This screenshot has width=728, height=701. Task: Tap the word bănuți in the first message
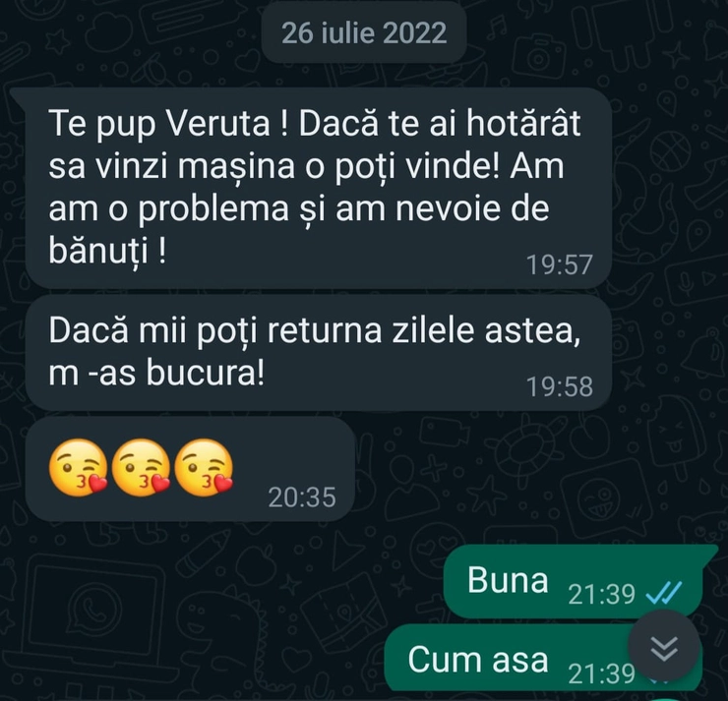[98, 251]
